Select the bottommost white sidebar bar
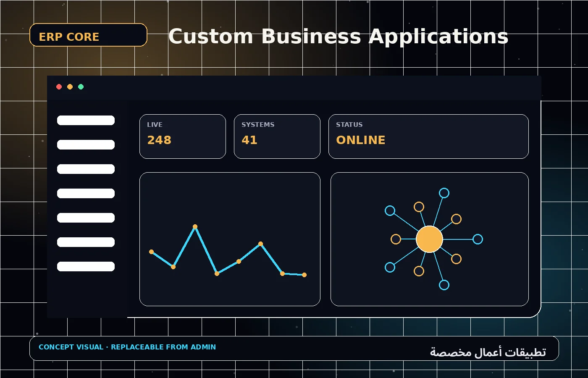Viewport: 588px width, 378px height. coord(86,267)
